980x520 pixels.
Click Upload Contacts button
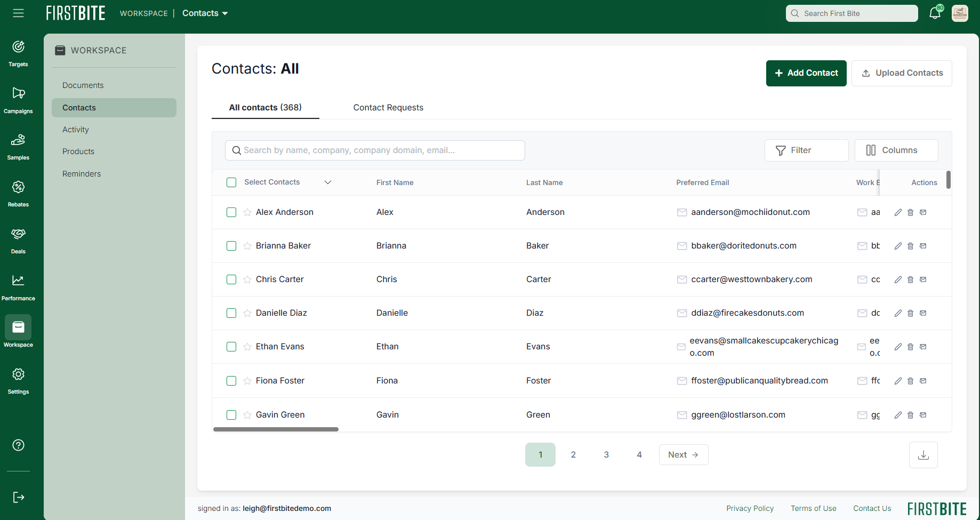[x=902, y=73]
